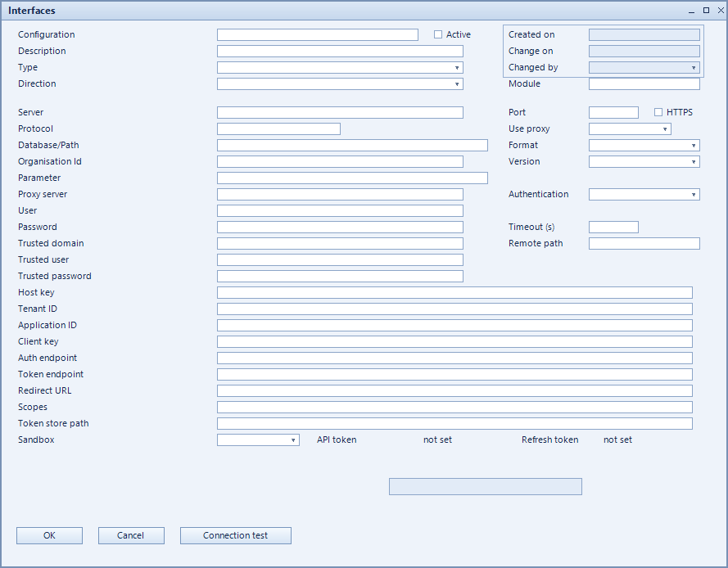Click the API token 'not set' value
The width and height of the screenshot is (728, 568).
click(437, 440)
